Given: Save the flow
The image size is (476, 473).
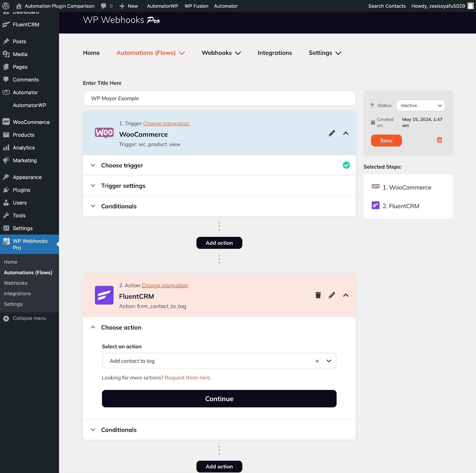Looking at the screenshot, I should click(x=386, y=141).
